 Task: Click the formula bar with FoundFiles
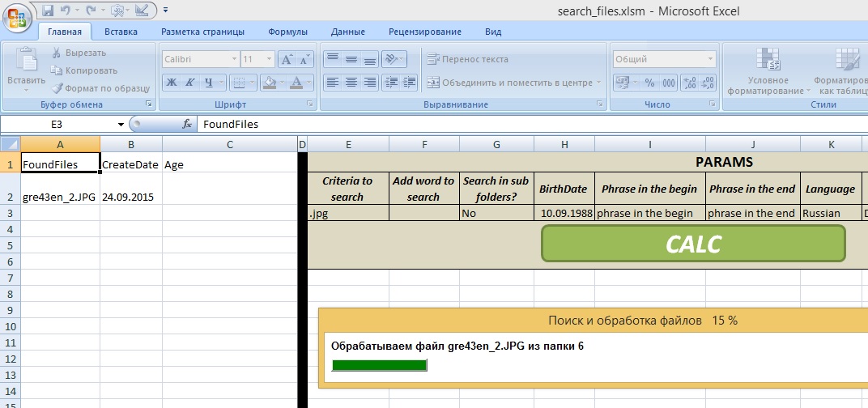coord(533,125)
